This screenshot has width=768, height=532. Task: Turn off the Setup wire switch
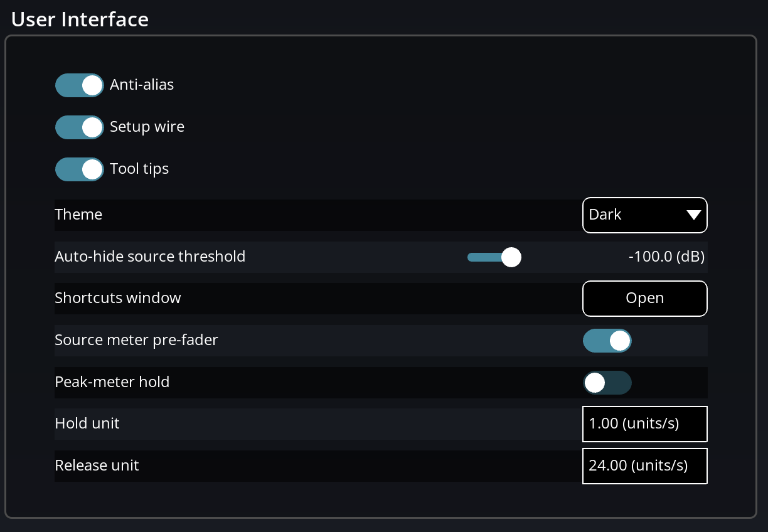(79, 127)
